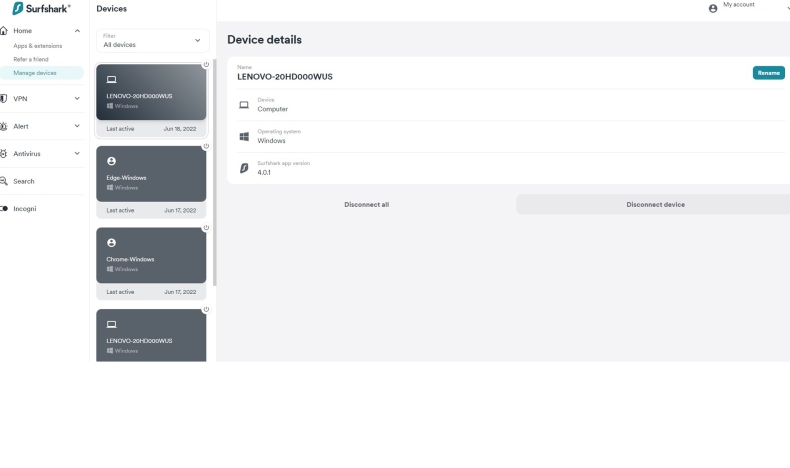Click the VPN shield icon in sidebar

pos(4,98)
